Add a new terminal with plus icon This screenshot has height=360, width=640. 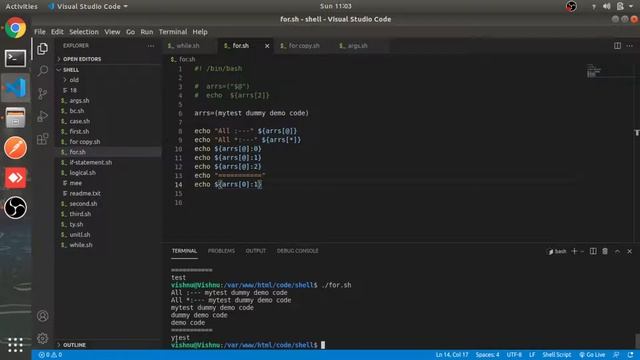[x=574, y=251]
